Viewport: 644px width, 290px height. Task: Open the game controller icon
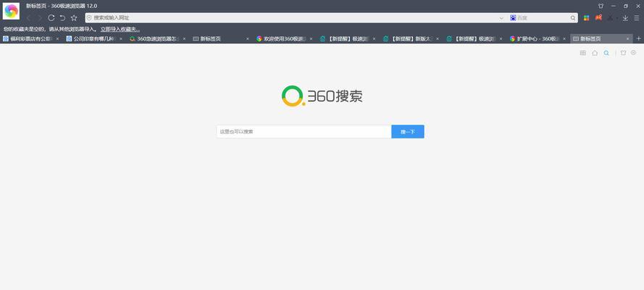click(x=599, y=17)
